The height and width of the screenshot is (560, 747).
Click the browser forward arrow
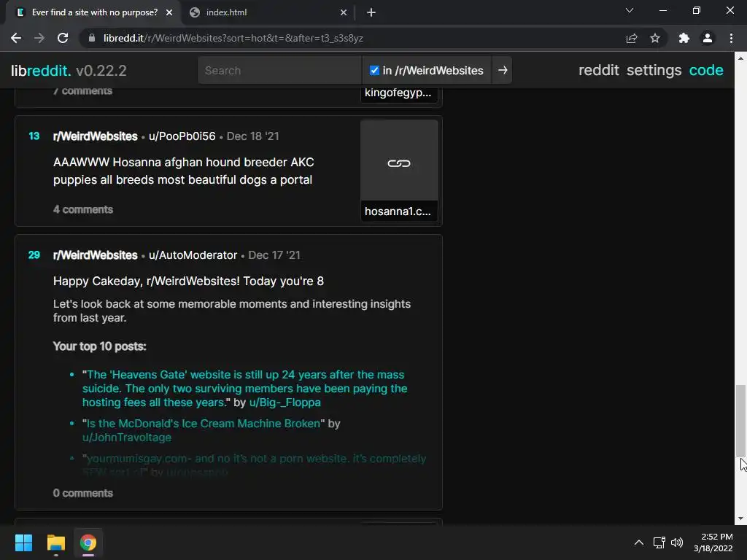tap(39, 38)
